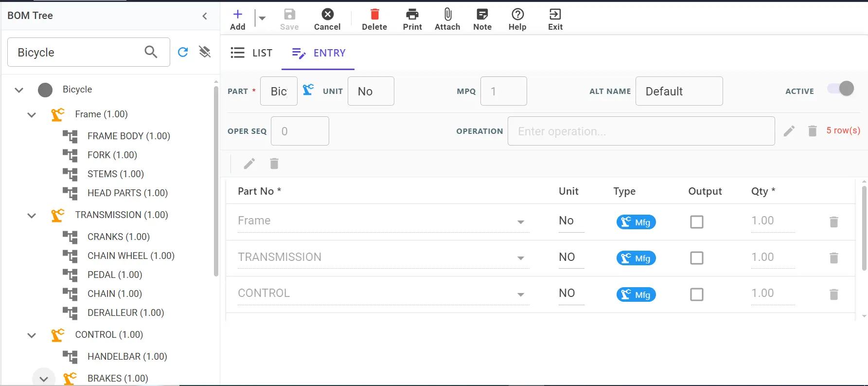Viewport: 868px width, 386px height.
Task: Click the BOM tree vertical scrollbar
Action: click(216, 181)
